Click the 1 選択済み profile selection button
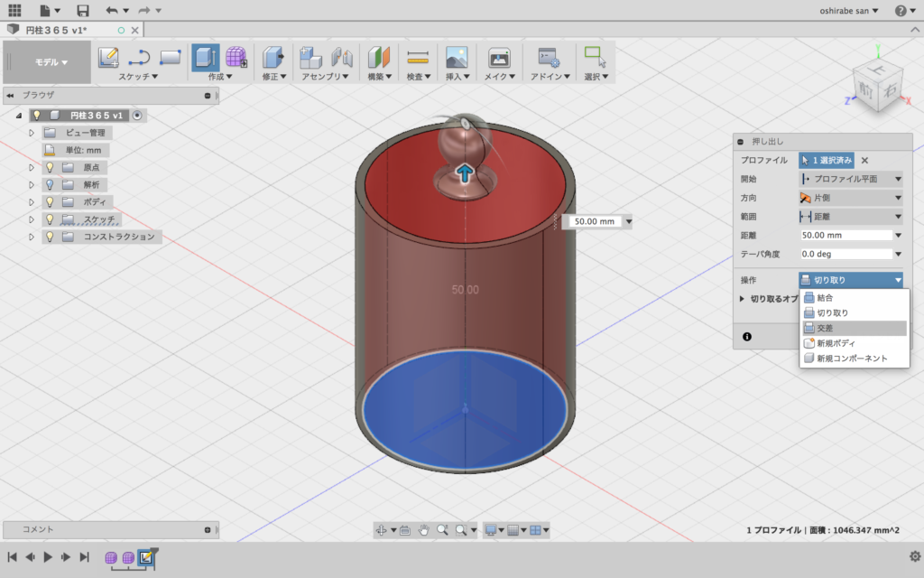This screenshot has width=924, height=578. click(827, 161)
